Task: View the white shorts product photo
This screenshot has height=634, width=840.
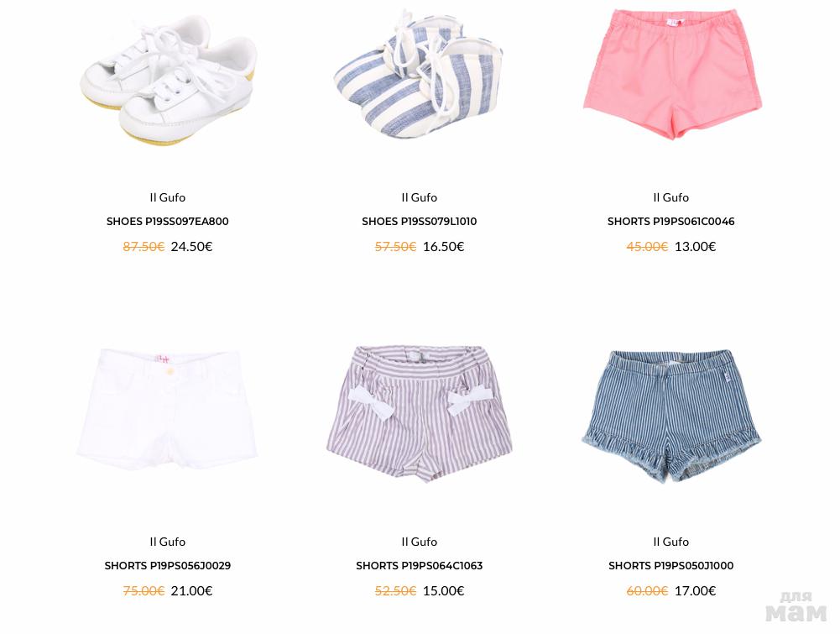Action: click(x=167, y=410)
